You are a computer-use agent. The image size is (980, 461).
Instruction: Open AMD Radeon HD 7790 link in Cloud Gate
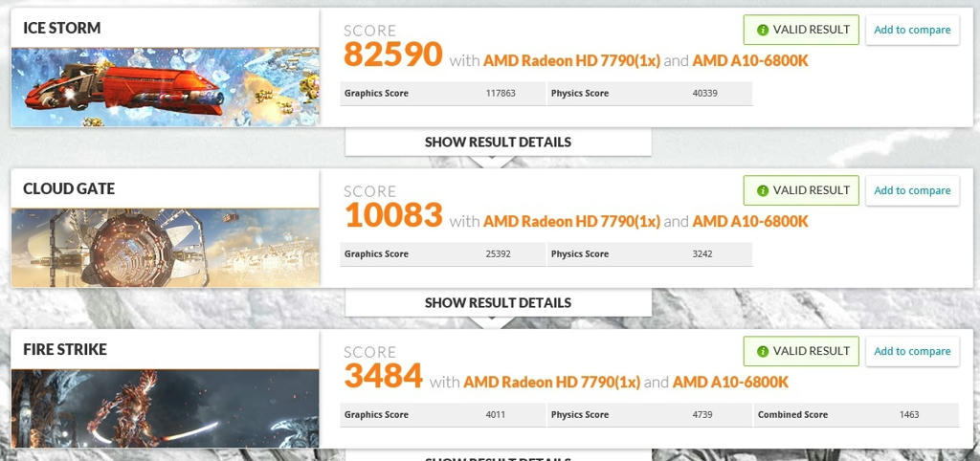click(x=572, y=222)
